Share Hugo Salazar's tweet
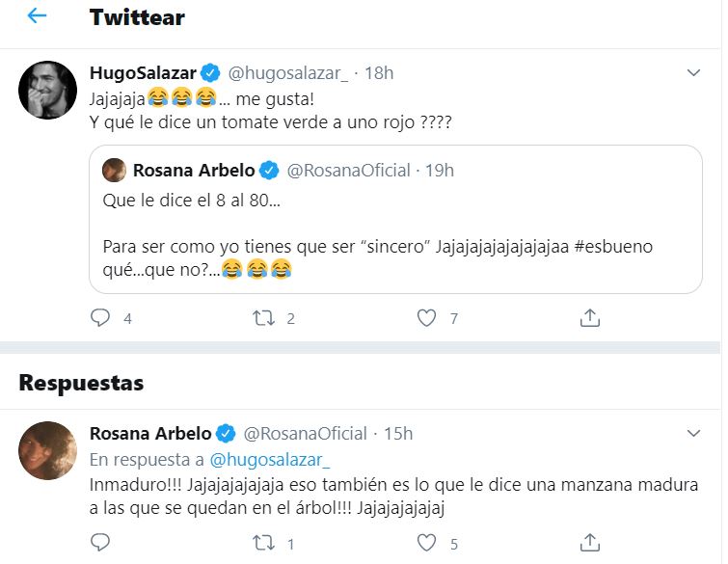 590,317
